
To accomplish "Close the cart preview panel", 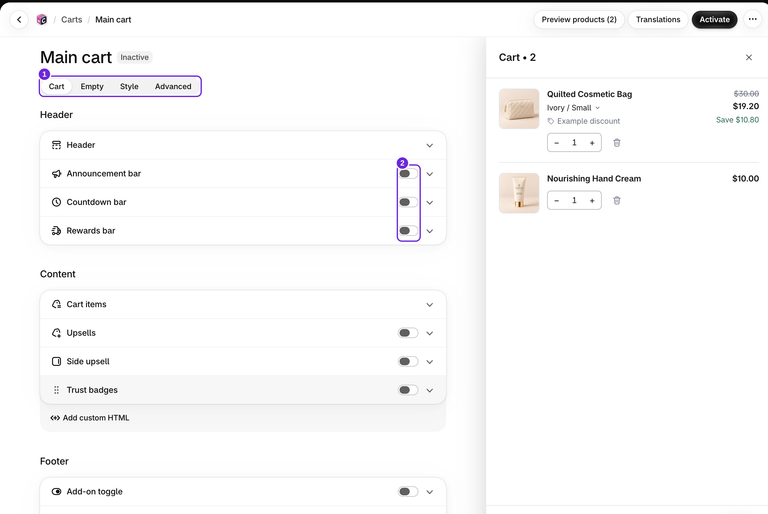I will (748, 57).
